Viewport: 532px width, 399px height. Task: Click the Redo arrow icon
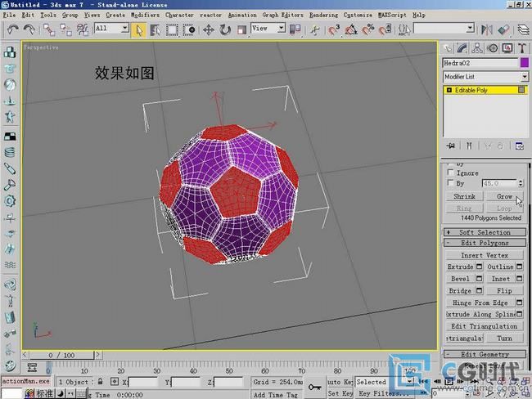29,29
